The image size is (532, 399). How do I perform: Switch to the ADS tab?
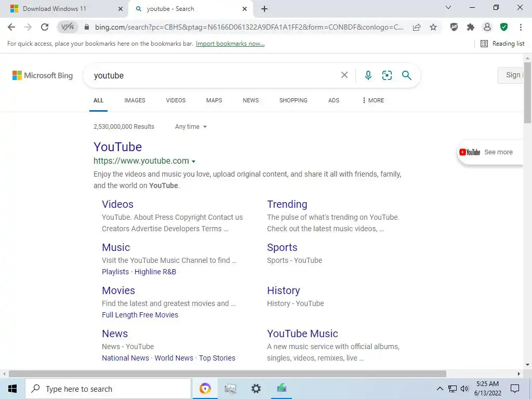[334, 100]
